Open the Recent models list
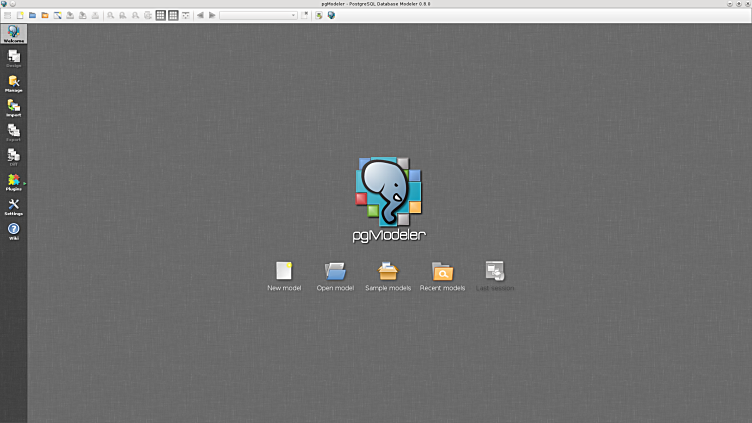The height and width of the screenshot is (423, 752). [442, 272]
